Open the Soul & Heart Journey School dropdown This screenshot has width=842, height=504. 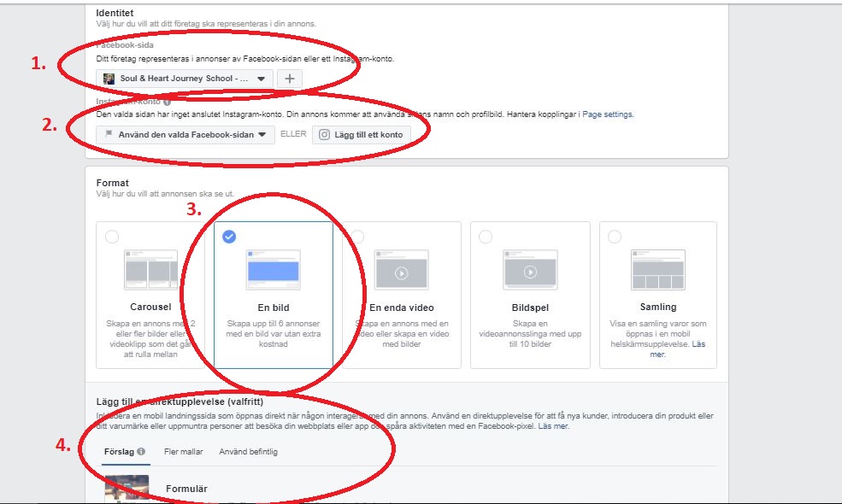pos(185,79)
